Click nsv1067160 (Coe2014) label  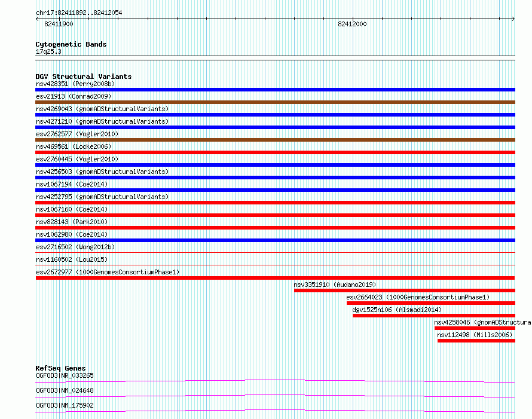[x=72, y=209]
